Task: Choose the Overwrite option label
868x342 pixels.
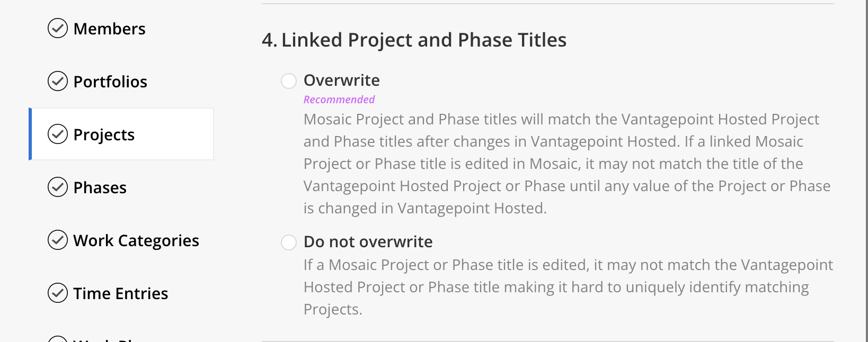Action: click(x=342, y=80)
